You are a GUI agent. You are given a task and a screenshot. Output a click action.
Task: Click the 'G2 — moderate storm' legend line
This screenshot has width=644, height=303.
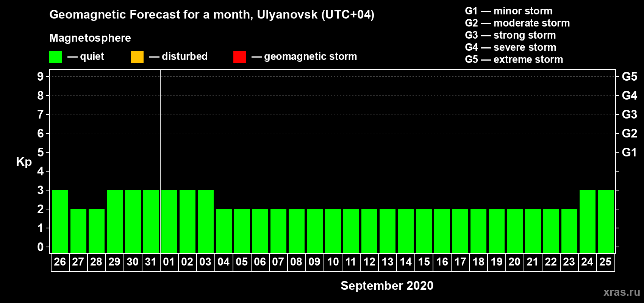point(517,23)
